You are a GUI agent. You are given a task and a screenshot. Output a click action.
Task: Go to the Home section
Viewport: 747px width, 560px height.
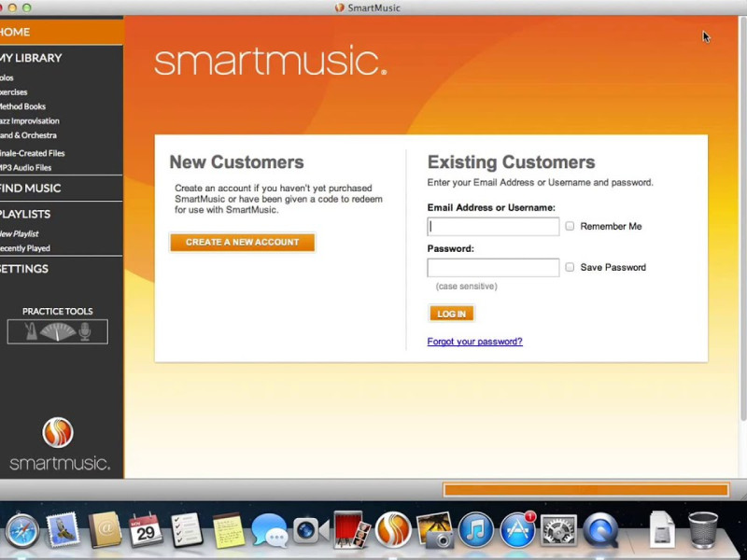[61, 32]
